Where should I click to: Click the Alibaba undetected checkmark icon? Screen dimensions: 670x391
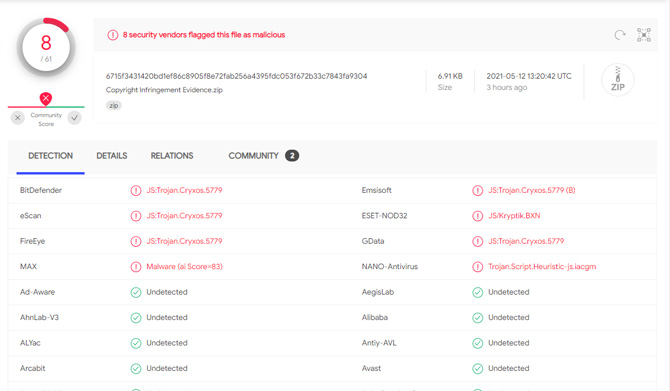click(478, 318)
